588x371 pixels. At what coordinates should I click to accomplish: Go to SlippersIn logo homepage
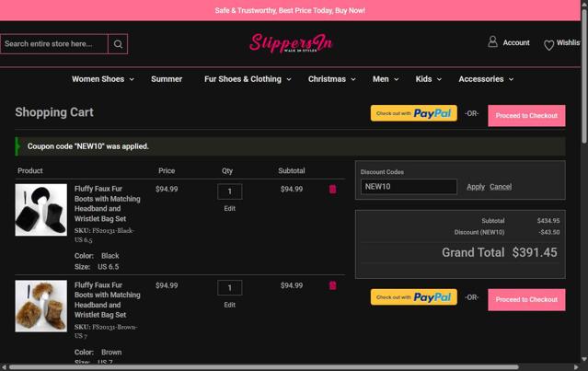291,42
